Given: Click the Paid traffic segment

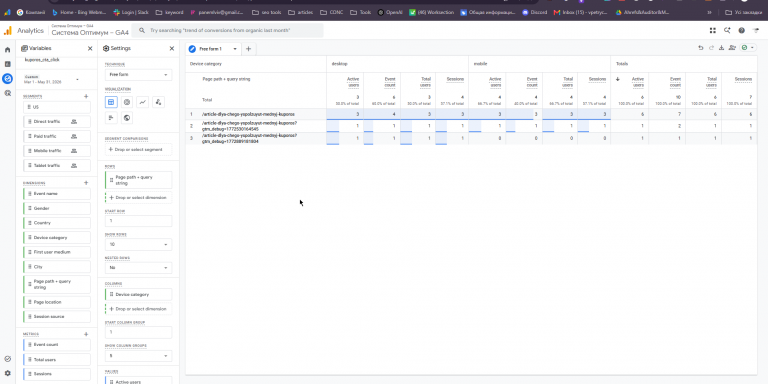Looking at the screenshot, I should (57, 136).
